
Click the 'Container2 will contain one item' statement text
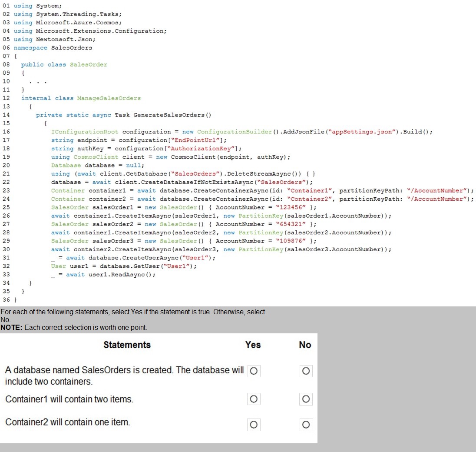coord(67,422)
